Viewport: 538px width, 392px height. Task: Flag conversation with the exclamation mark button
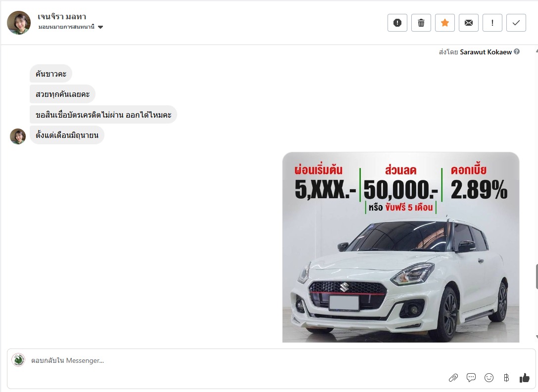coord(492,23)
